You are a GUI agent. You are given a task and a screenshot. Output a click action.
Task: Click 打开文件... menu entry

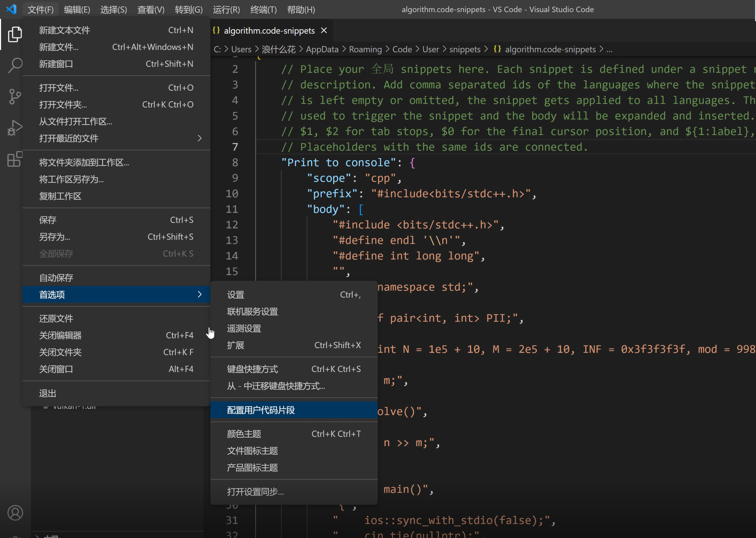(116, 88)
